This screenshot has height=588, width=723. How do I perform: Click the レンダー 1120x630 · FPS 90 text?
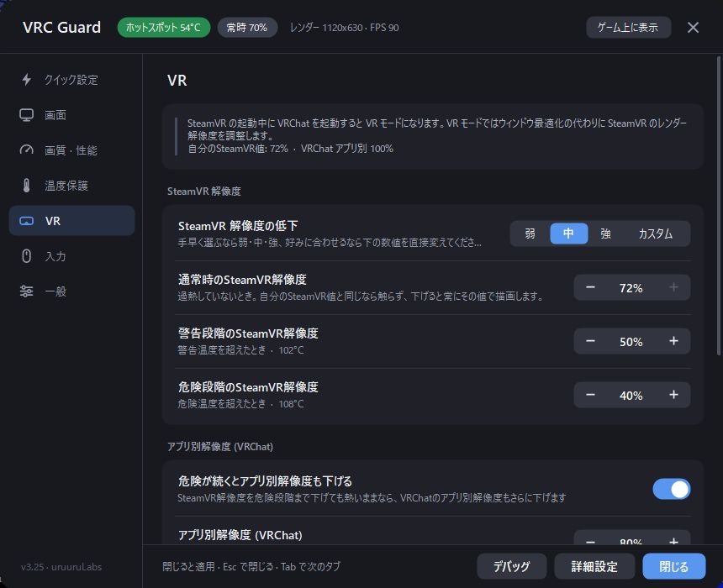pyautogui.click(x=344, y=28)
